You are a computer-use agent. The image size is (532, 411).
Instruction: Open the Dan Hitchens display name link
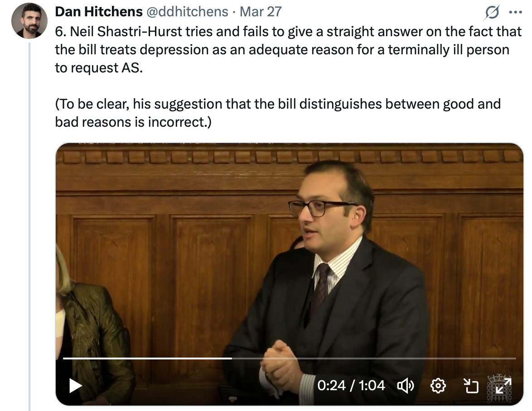coord(99,12)
